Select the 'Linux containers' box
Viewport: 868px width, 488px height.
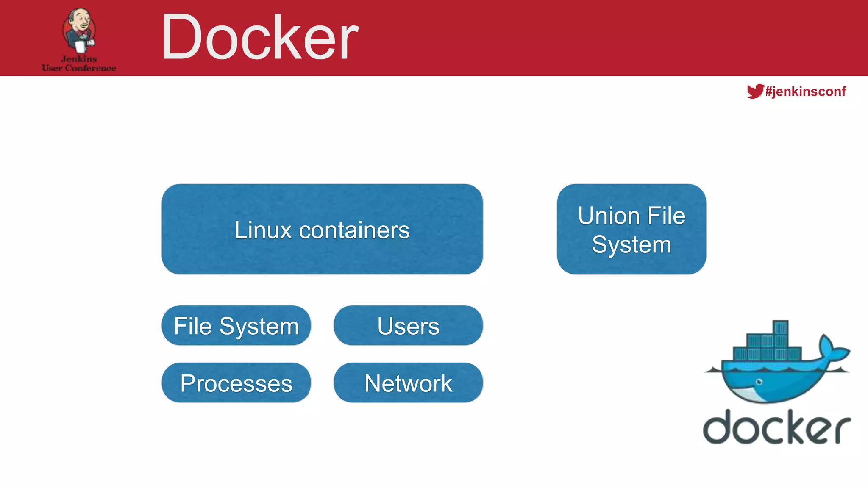[x=322, y=229]
